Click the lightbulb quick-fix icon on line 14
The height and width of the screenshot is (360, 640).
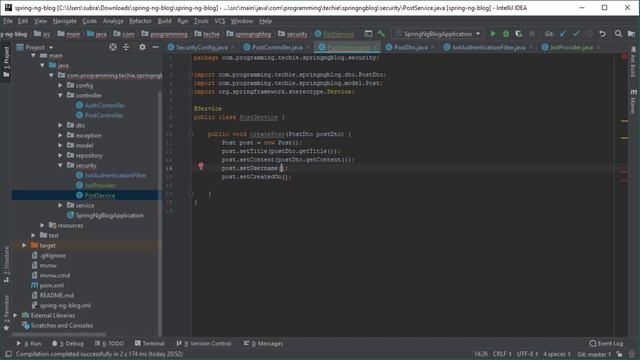pos(201,166)
